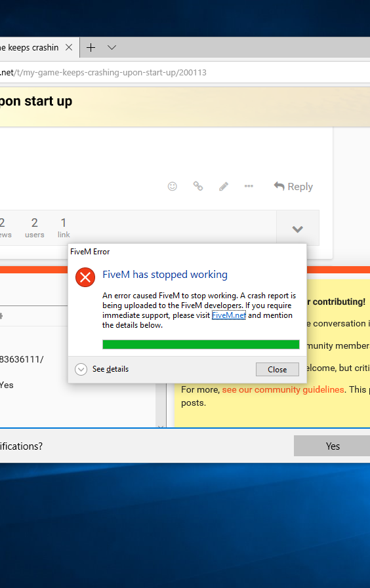Viewport: 370px width, 588px height.
Task: Click the 'FiveM has stopped working' heading
Action: (x=165, y=275)
